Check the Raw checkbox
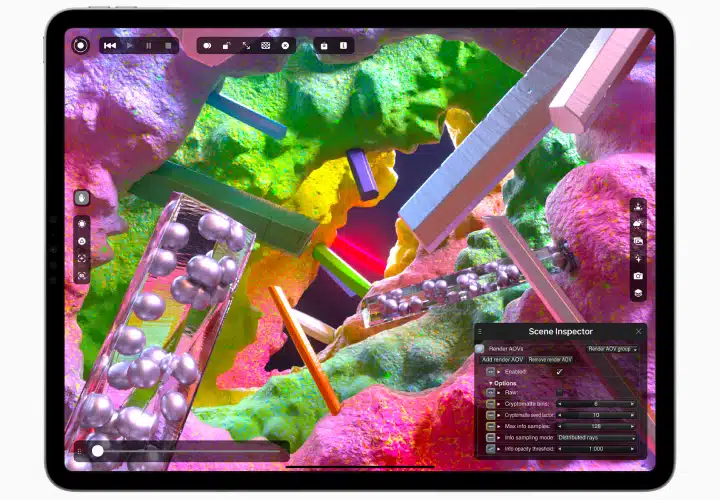The image size is (720, 500). click(559, 393)
